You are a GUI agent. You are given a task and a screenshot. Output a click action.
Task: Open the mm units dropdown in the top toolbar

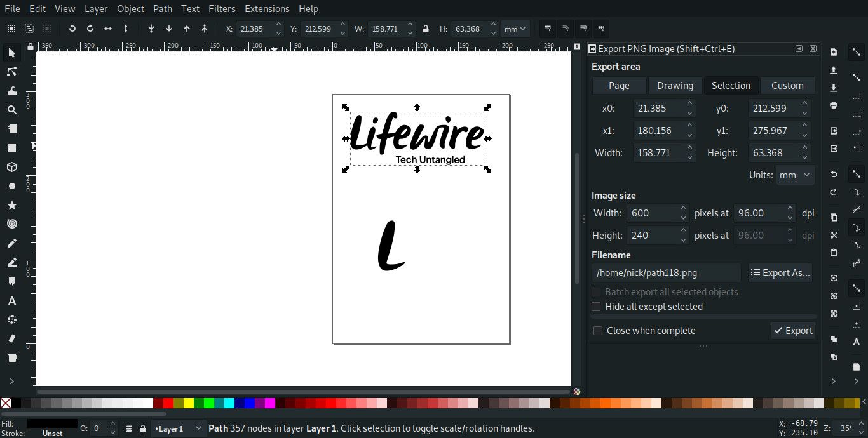pyautogui.click(x=515, y=28)
